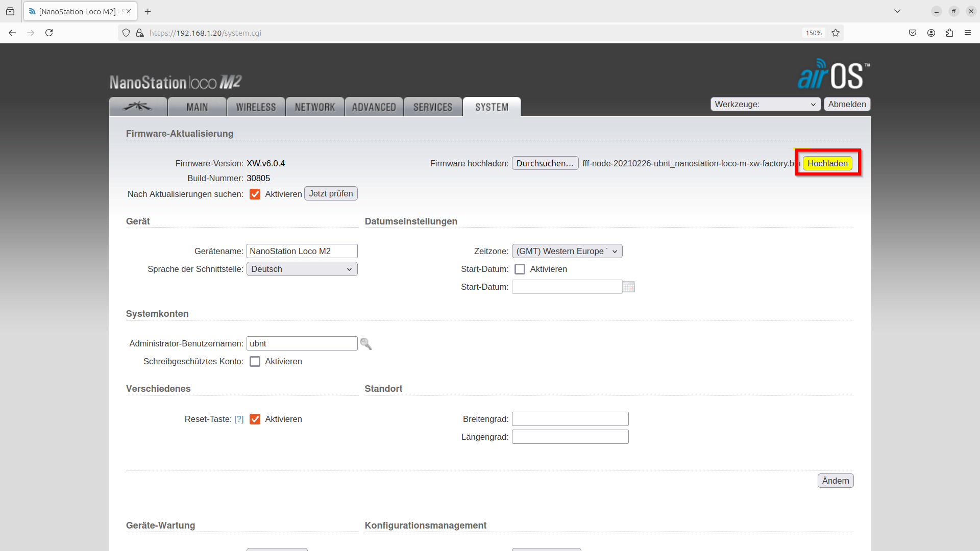
Task: Reload the page
Action: (49, 33)
